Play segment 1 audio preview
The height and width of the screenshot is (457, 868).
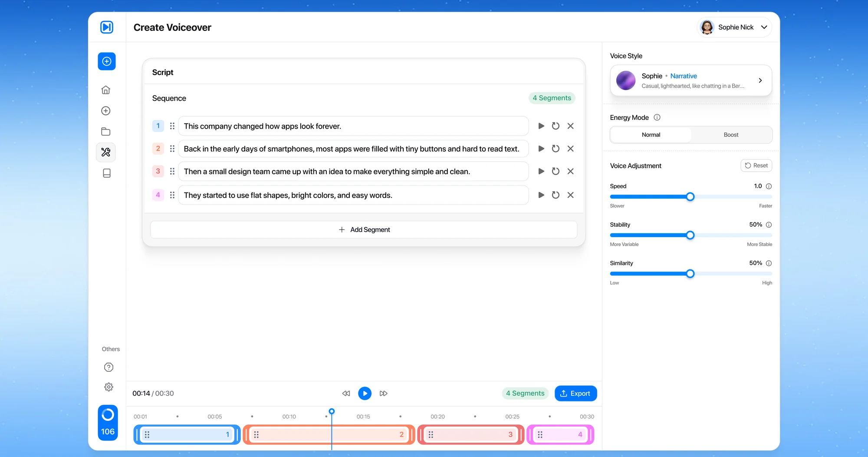point(541,126)
